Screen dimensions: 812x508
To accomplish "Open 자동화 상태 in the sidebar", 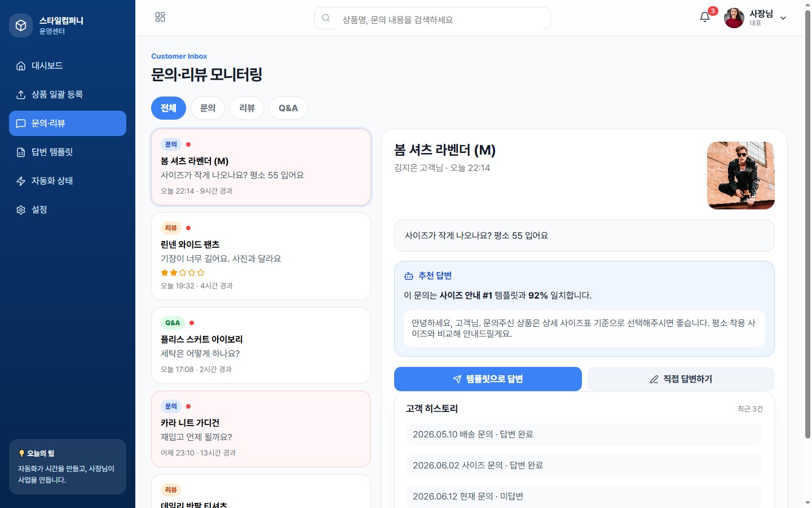I will [x=68, y=181].
